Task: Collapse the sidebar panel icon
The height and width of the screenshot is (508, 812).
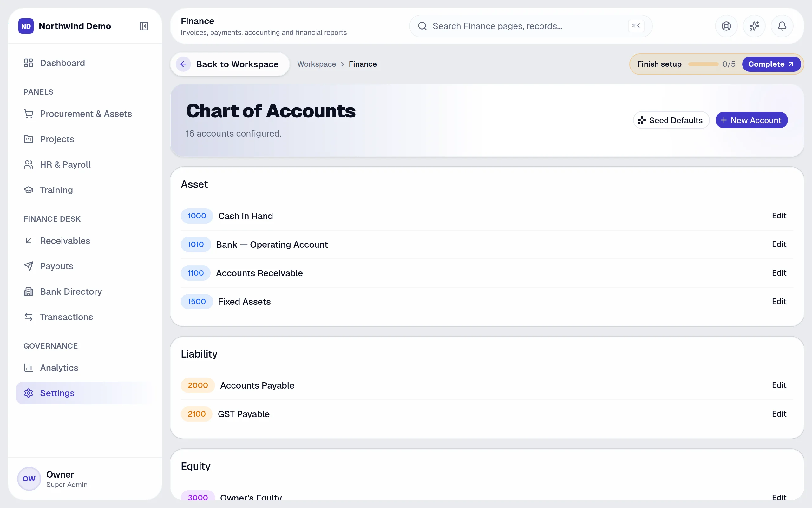Action: point(144,26)
